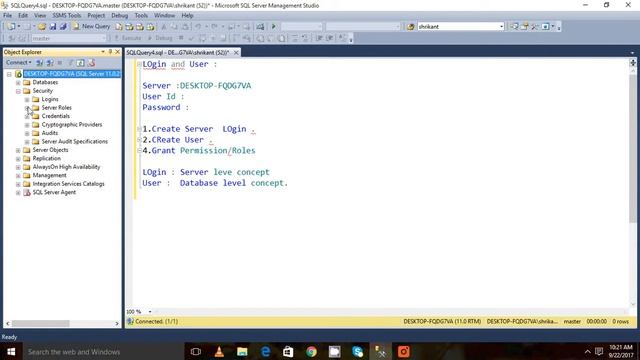Click the 100 % zoom dropdown
The image size is (640, 360).
point(150,311)
